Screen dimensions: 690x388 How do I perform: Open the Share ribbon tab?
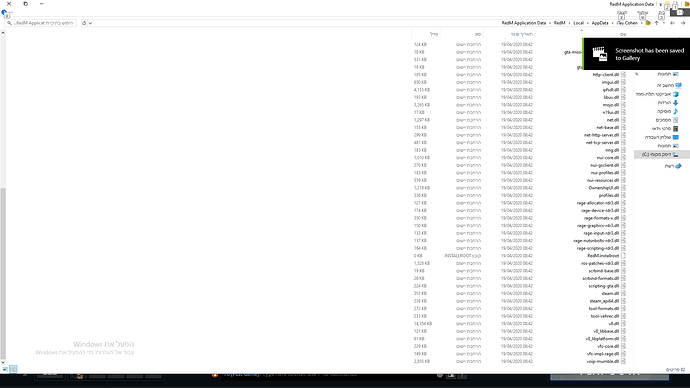tap(643, 13)
